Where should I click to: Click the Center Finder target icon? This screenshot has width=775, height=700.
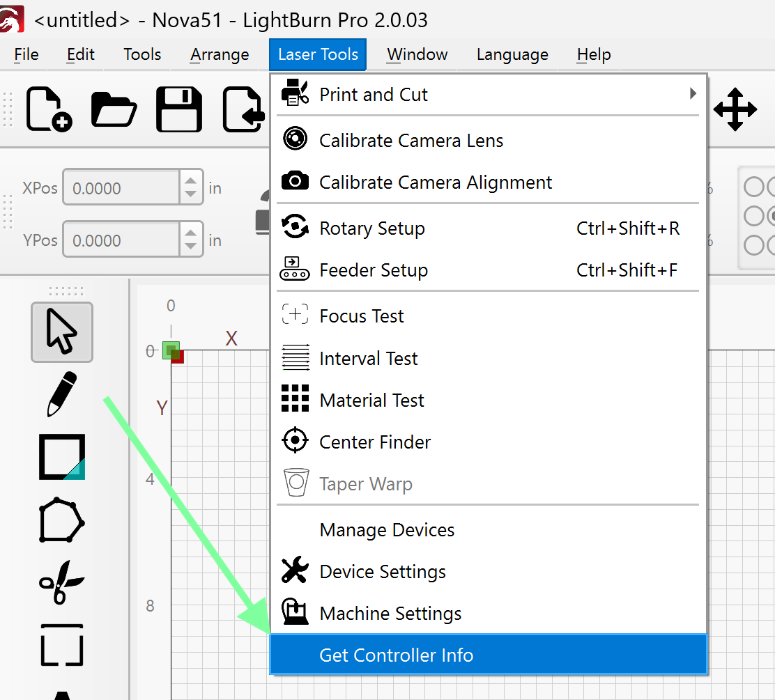click(295, 440)
